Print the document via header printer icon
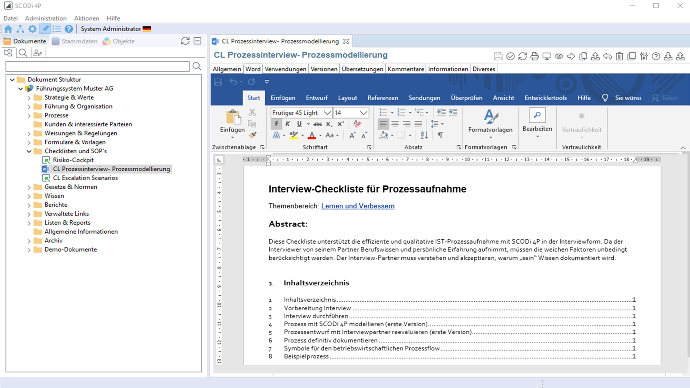The width and height of the screenshot is (690, 388). [x=535, y=56]
